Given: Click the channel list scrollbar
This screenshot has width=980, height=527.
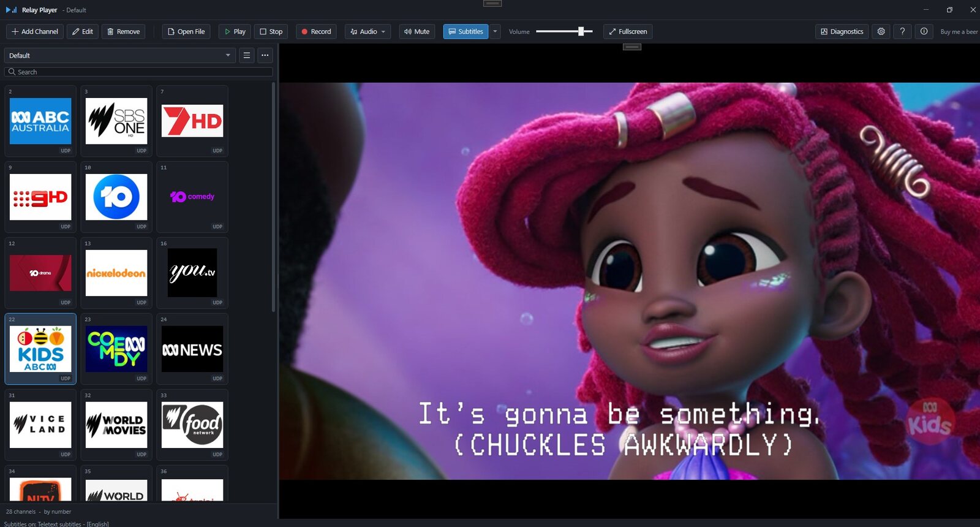Looking at the screenshot, I should [273, 197].
